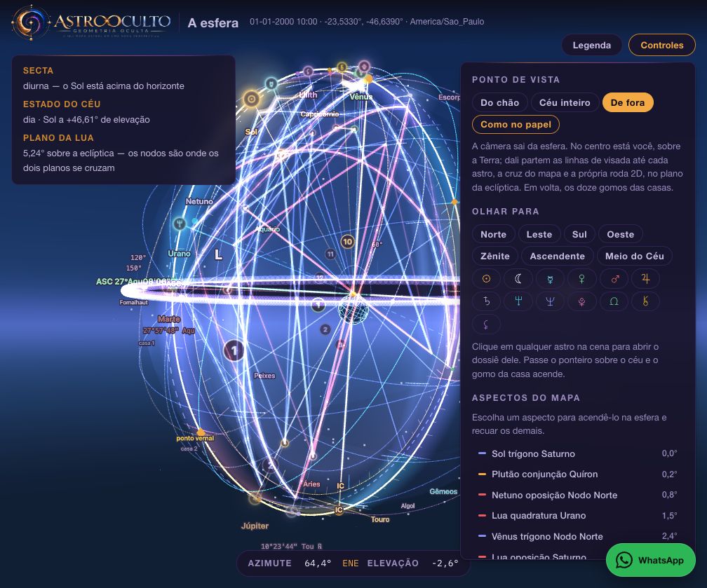Look at the Ascendente
707x588 pixels.
click(558, 256)
